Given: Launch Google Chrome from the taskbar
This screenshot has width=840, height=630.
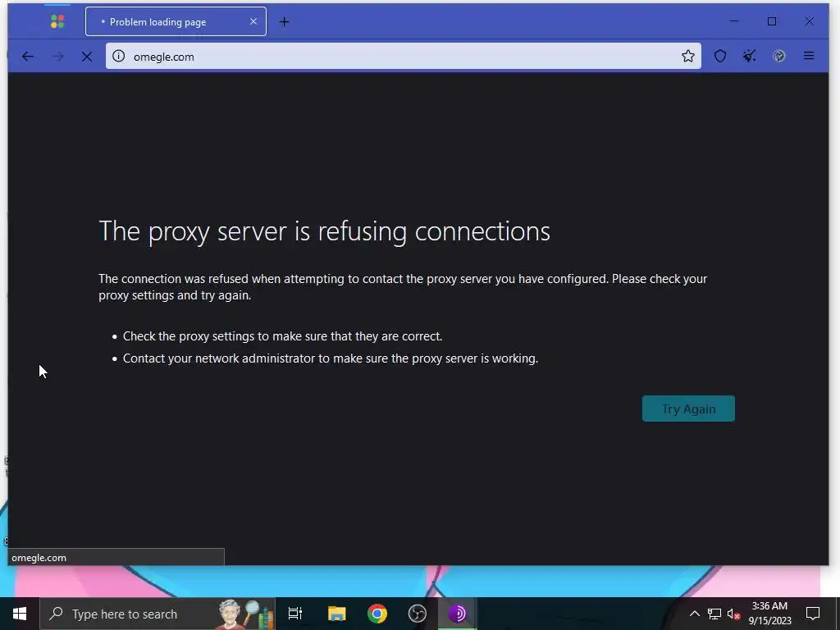Looking at the screenshot, I should coord(377,614).
